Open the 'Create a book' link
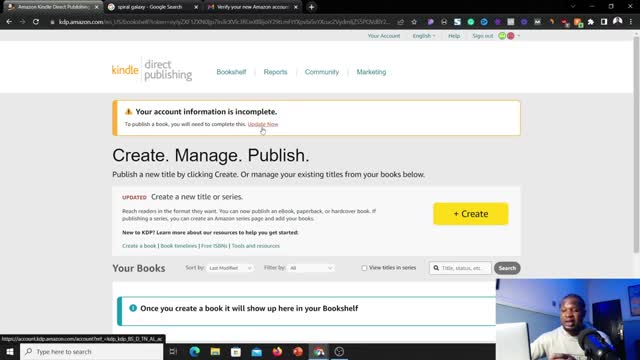 [x=139, y=246]
